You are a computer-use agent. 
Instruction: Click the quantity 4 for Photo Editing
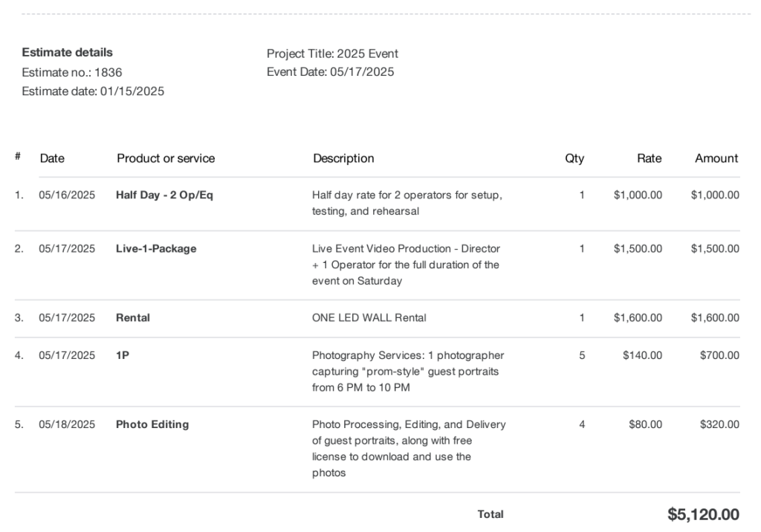582,424
